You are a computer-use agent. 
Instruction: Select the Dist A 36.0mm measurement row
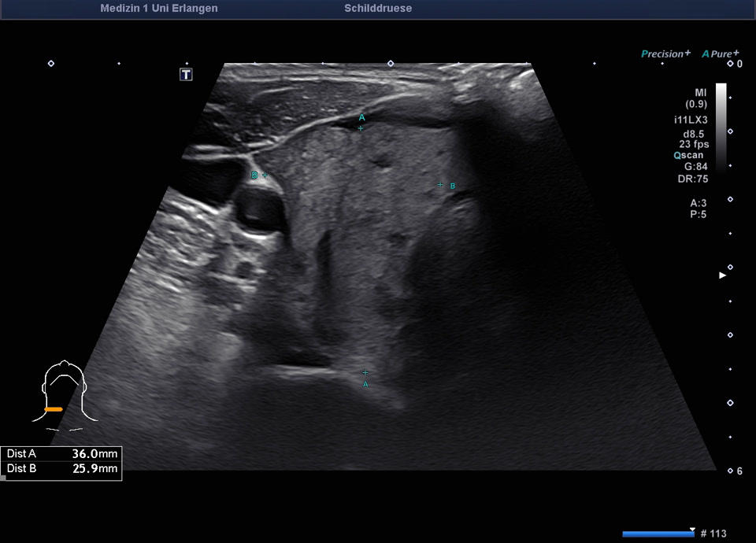tap(61, 454)
